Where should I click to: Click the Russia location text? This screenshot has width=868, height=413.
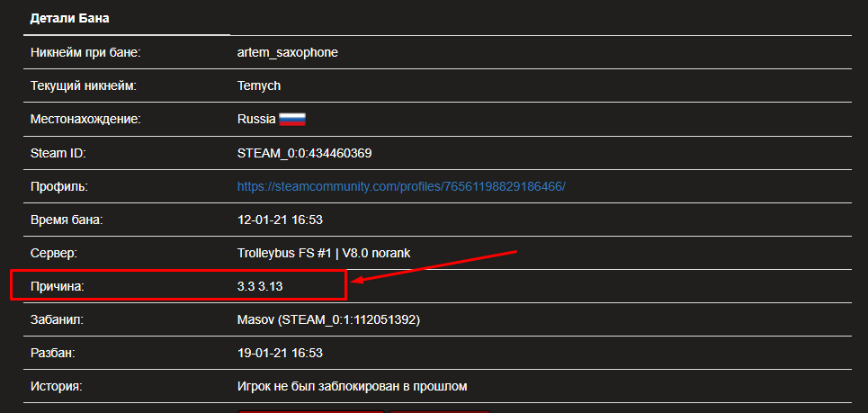tap(255, 120)
